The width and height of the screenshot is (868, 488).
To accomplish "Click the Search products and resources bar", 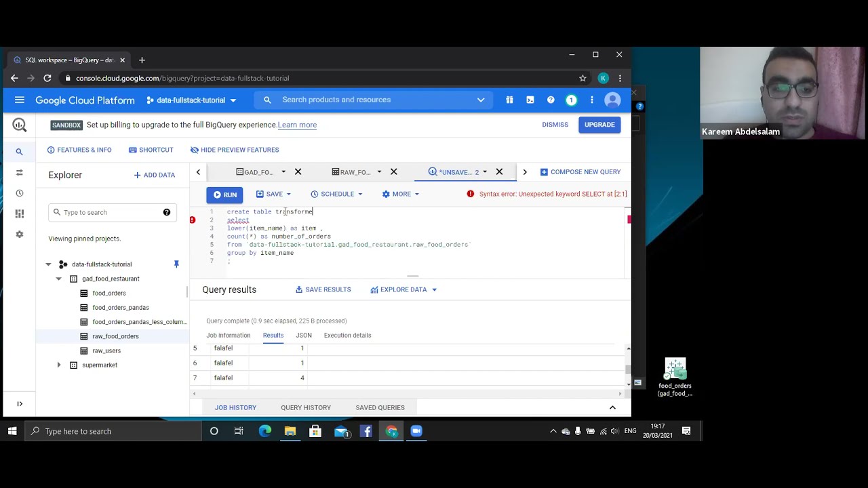I will pyautogui.click(x=373, y=100).
